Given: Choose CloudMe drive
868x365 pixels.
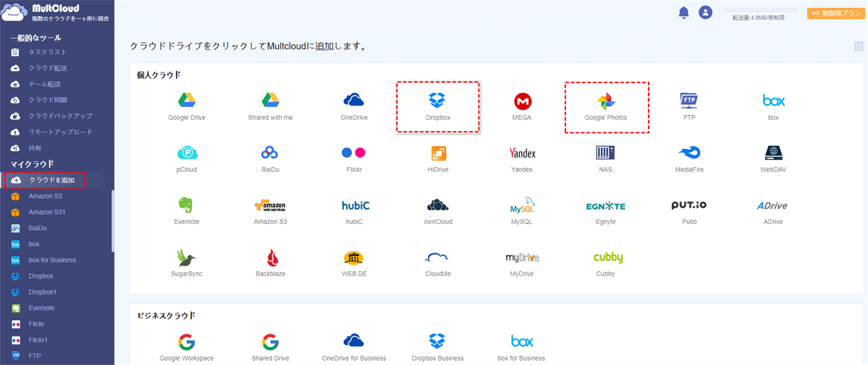Looking at the screenshot, I should point(438,263).
